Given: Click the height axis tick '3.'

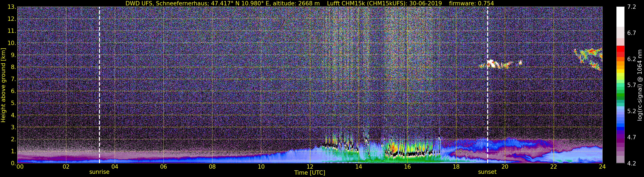Looking at the screenshot, I should click(13, 127).
